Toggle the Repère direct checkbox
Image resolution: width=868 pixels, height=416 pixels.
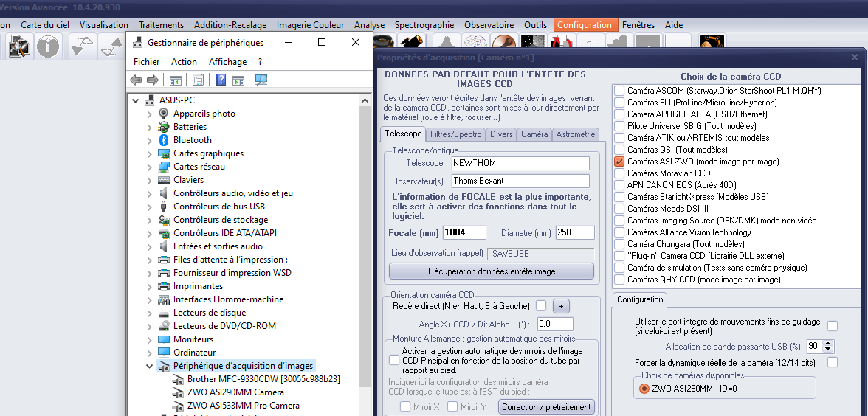click(x=541, y=306)
